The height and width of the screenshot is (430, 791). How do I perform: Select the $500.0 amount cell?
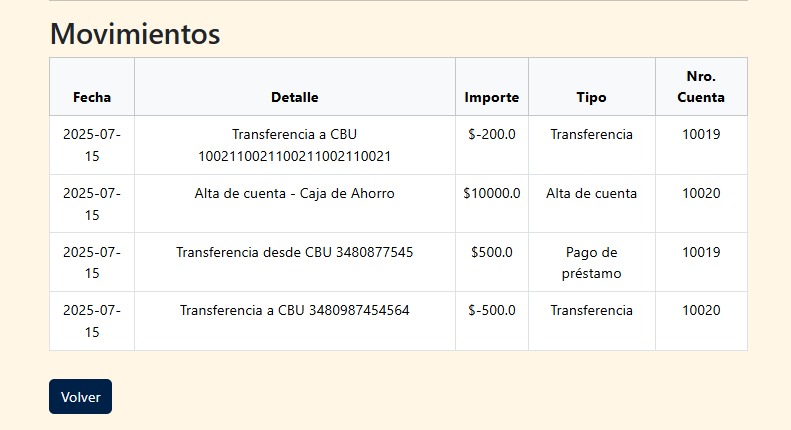click(x=492, y=252)
